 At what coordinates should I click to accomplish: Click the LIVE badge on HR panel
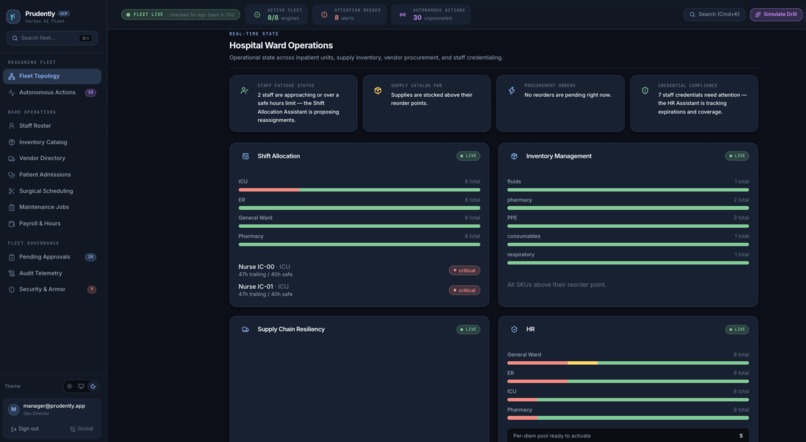tap(737, 329)
